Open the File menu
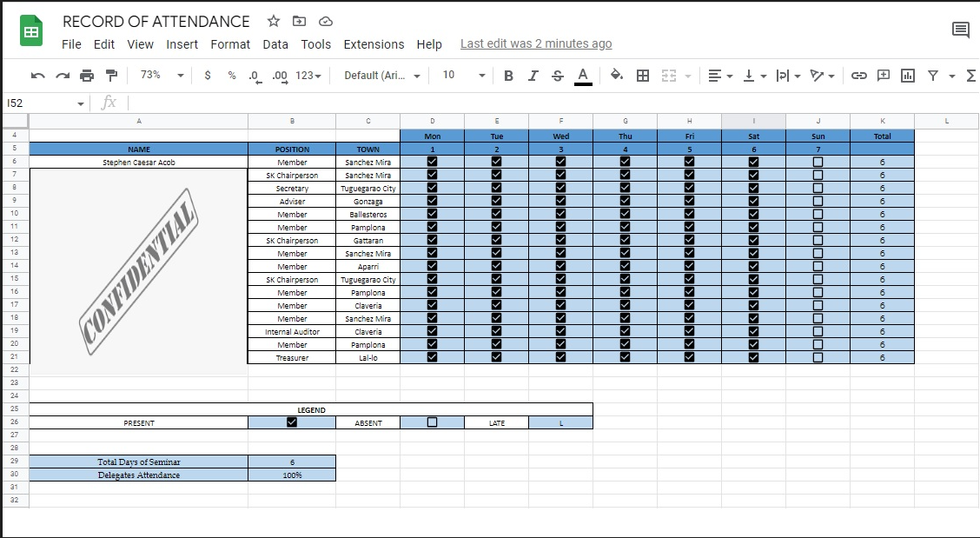 pyautogui.click(x=71, y=44)
